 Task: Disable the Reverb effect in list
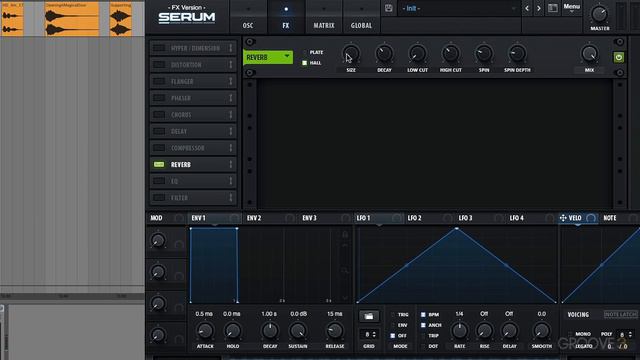[159, 164]
